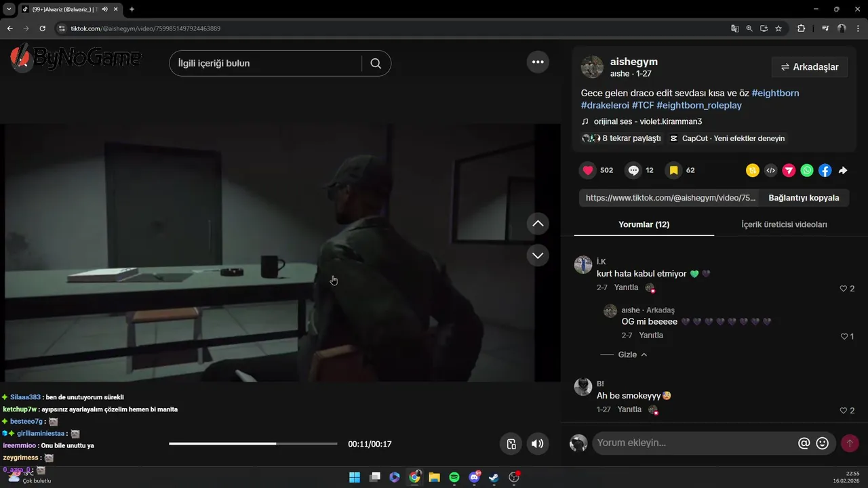868x488 pixels.
Task: Click the Arkadaşlar button
Action: 810,67
